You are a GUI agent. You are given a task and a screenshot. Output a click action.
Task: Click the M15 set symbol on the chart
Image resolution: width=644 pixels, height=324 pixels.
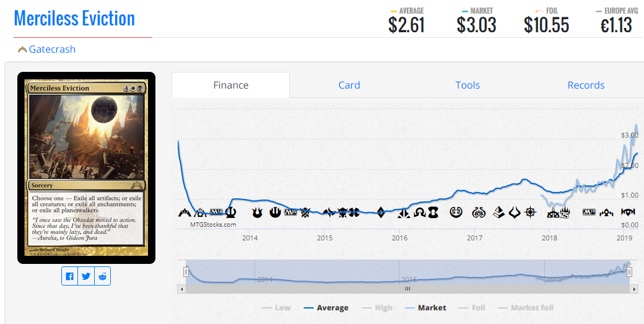click(x=290, y=212)
